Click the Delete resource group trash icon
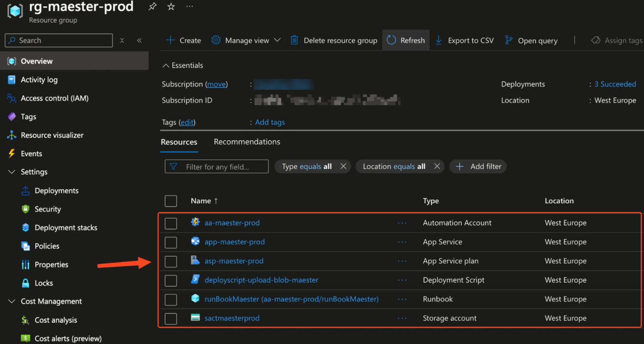 [295, 40]
